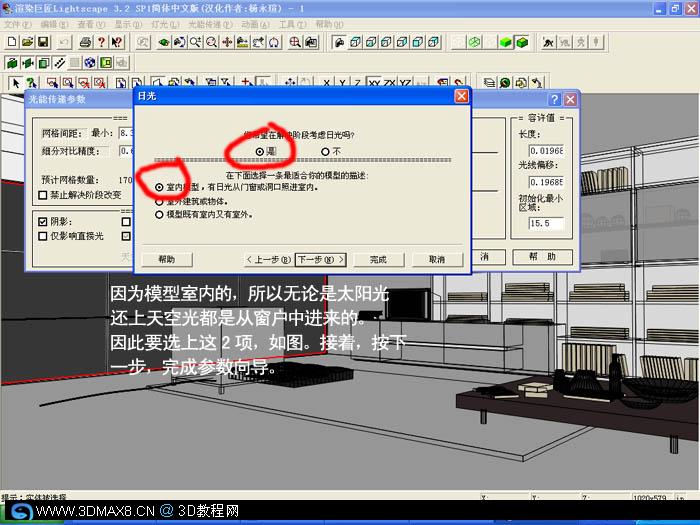Click the YZ plane constraint button

(405, 83)
